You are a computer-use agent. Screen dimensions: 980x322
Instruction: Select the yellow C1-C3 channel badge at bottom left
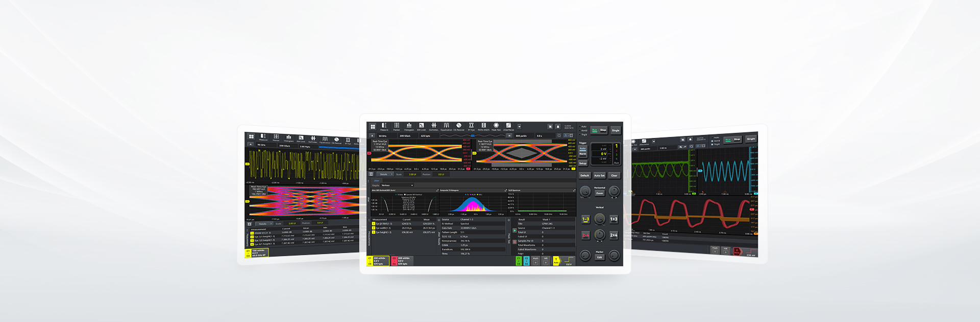click(378, 261)
